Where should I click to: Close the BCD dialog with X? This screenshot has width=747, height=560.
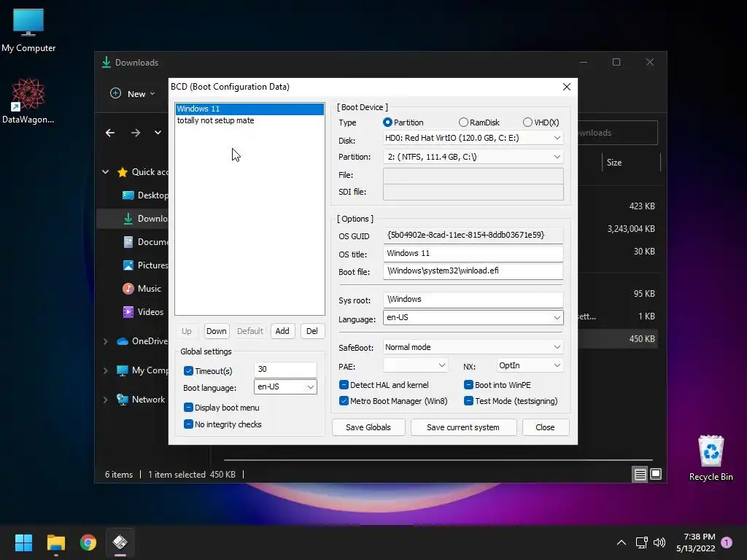click(566, 87)
